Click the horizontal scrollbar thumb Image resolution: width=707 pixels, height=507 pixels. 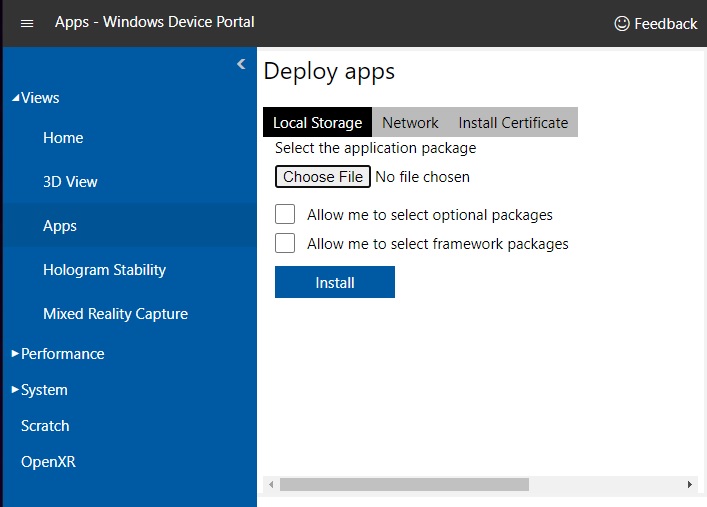click(404, 484)
